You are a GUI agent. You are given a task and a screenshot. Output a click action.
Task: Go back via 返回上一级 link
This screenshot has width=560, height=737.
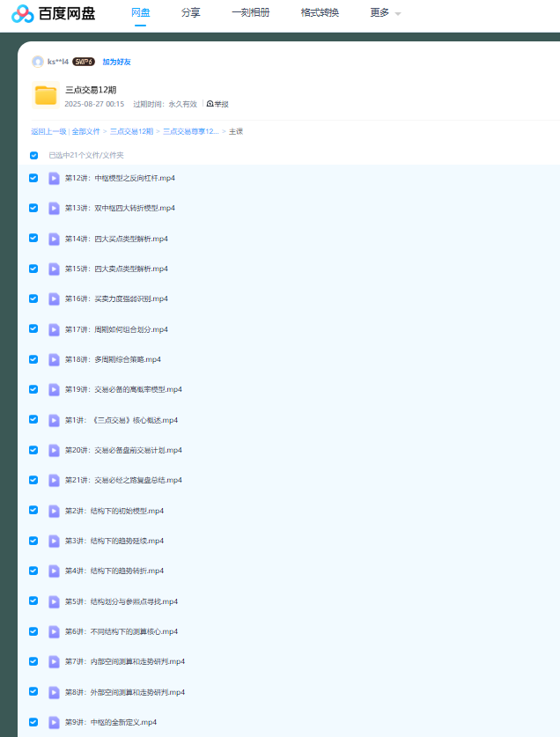point(48,131)
